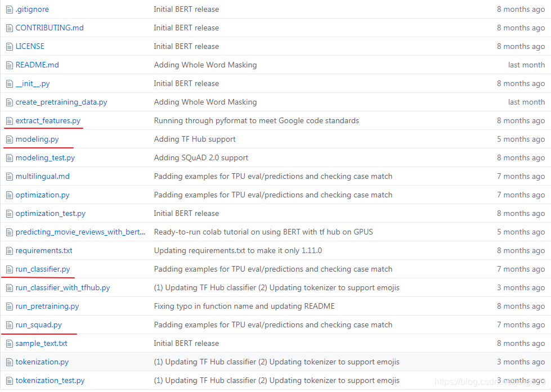Click 'Running through pyformat' commit message
This screenshot has height=392, width=551.
[257, 121]
